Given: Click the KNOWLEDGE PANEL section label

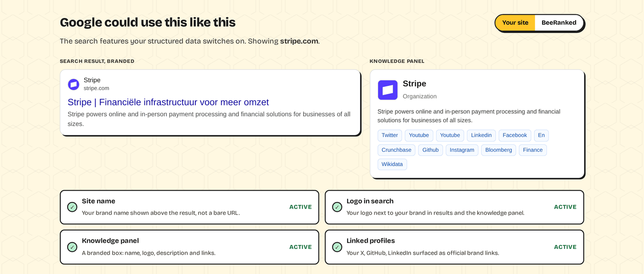Looking at the screenshot, I should coord(397,61).
